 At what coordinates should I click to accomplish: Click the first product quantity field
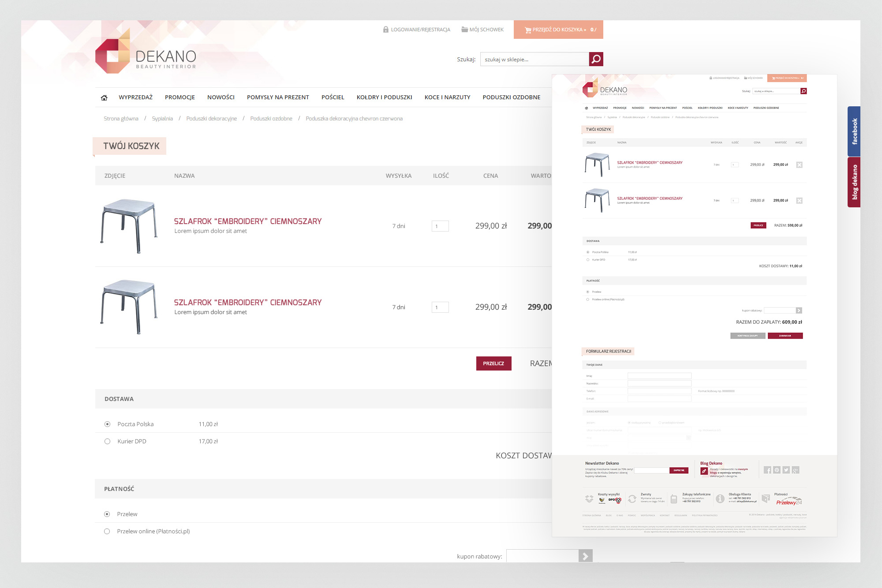[x=440, y=226]
